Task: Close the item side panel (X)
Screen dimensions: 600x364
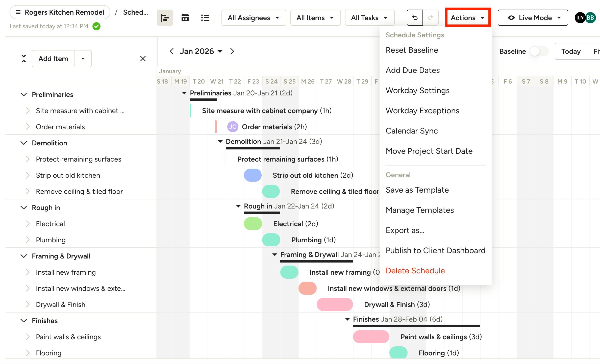Action: point(143,59)
